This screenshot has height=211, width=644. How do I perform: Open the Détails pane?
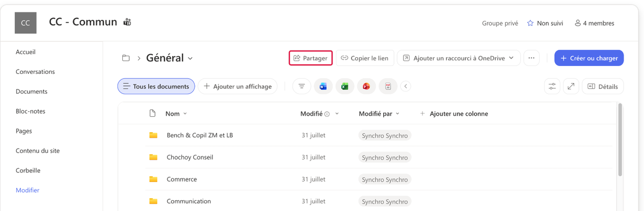click(603, 86)
